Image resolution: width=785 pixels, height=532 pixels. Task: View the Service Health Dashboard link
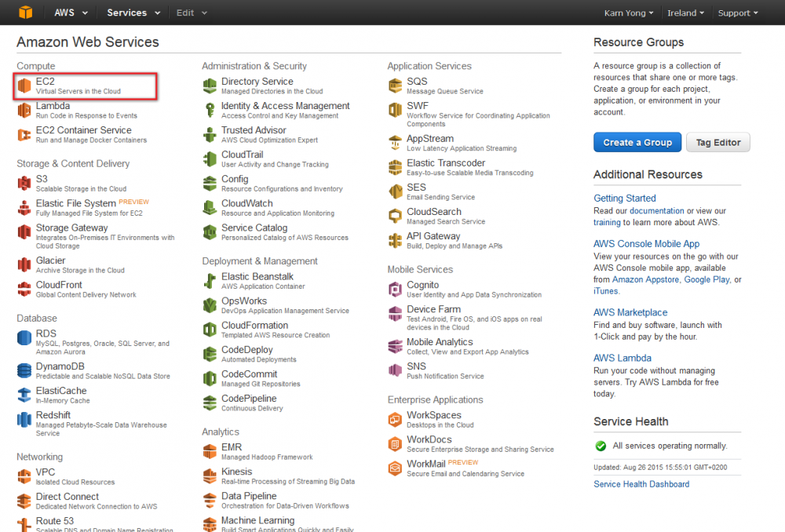(641, 484)
